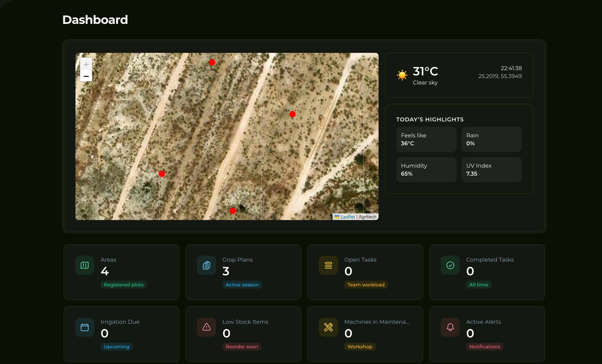Viewport: 602px width, 364px height.
Task: Zoom out on the map
Action: (86, 76)
